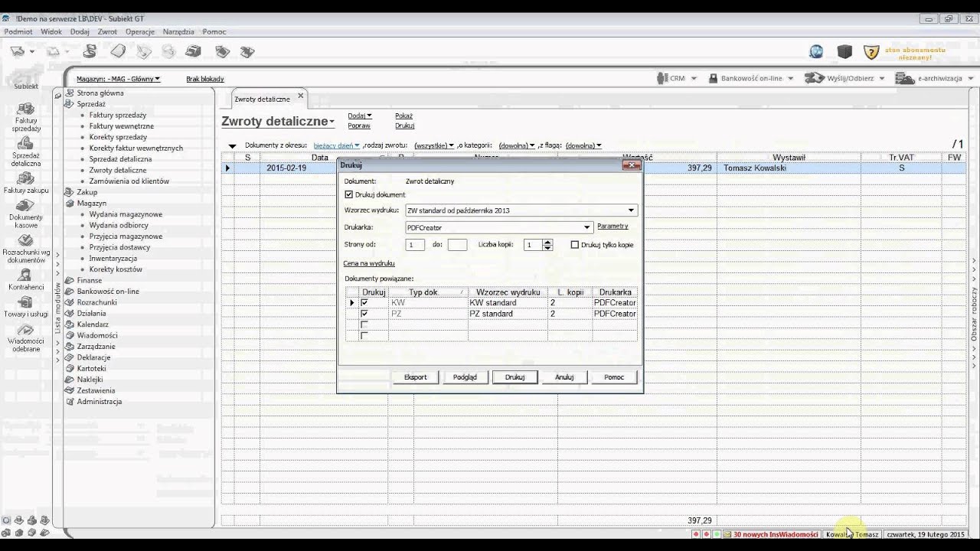Select Faktury sprzedaży tree item
980x551 pixels.
click(x=118, y=115)
